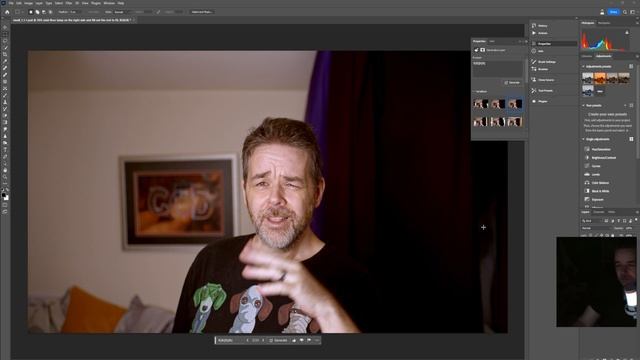
Task: Click the Prompt text field in Properties
Action: [498, 69]
